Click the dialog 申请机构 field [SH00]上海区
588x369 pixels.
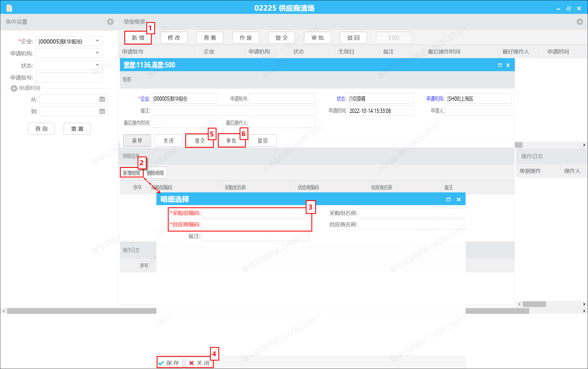point(478,99)
